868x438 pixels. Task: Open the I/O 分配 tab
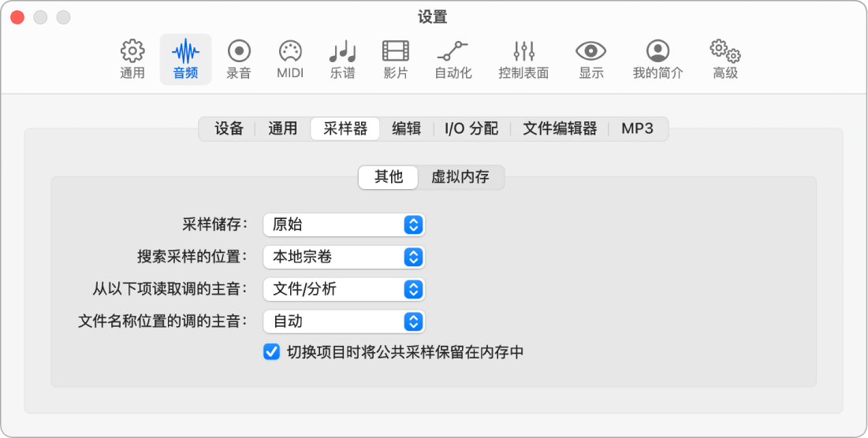[x=471, y=129]
